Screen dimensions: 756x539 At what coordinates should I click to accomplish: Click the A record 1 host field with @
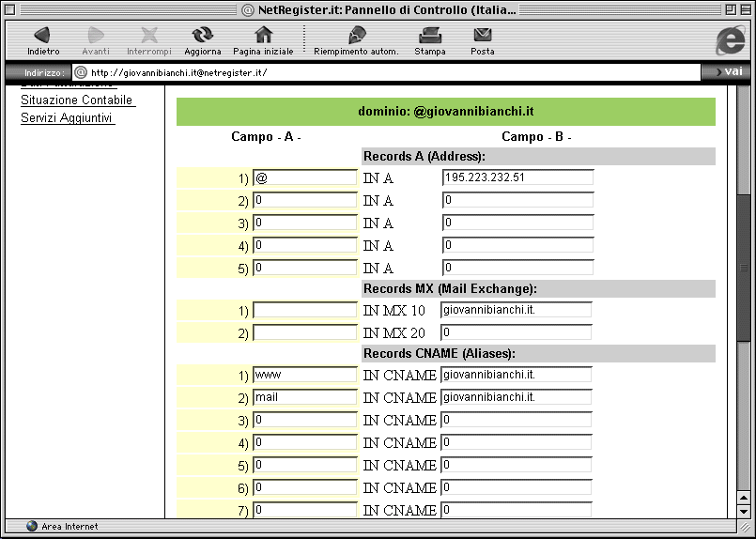[x=304, y=177]
